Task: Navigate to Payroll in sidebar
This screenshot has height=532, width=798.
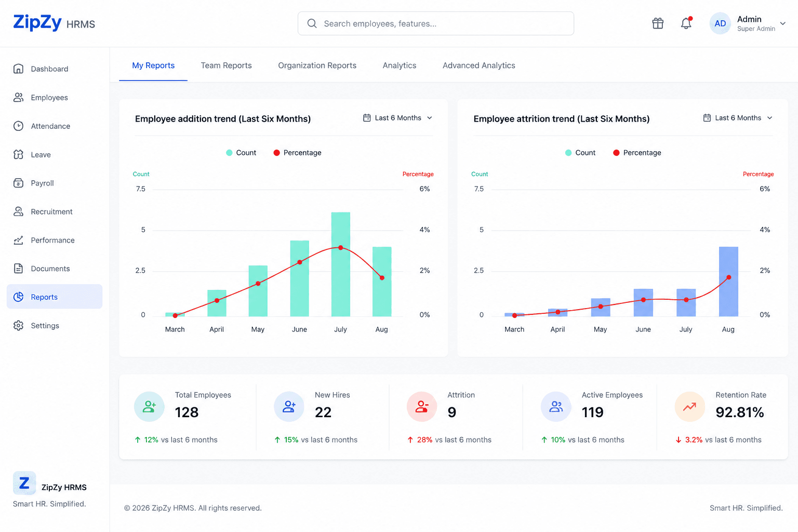Action: coord(55,183)
